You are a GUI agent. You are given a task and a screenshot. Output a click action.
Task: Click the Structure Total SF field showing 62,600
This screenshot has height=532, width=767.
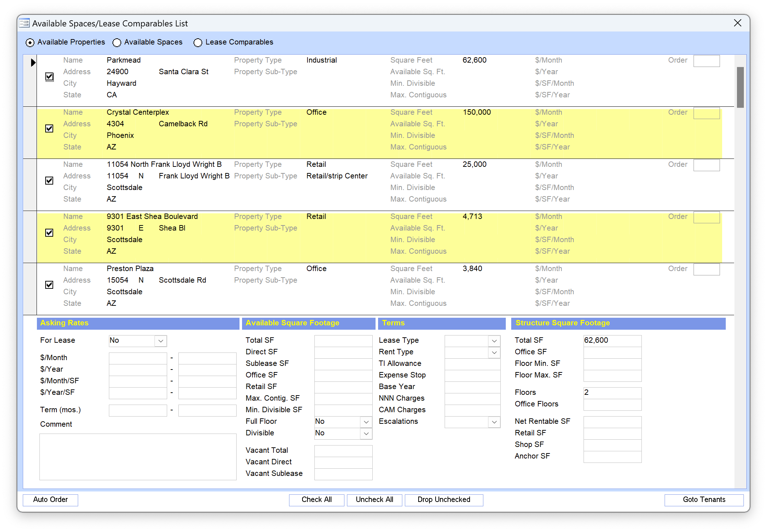(613, 341)
